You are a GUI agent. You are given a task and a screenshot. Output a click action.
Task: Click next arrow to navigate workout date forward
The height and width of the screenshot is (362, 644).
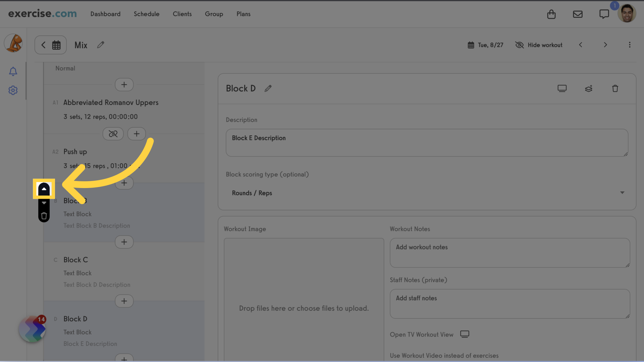point(605,45)
